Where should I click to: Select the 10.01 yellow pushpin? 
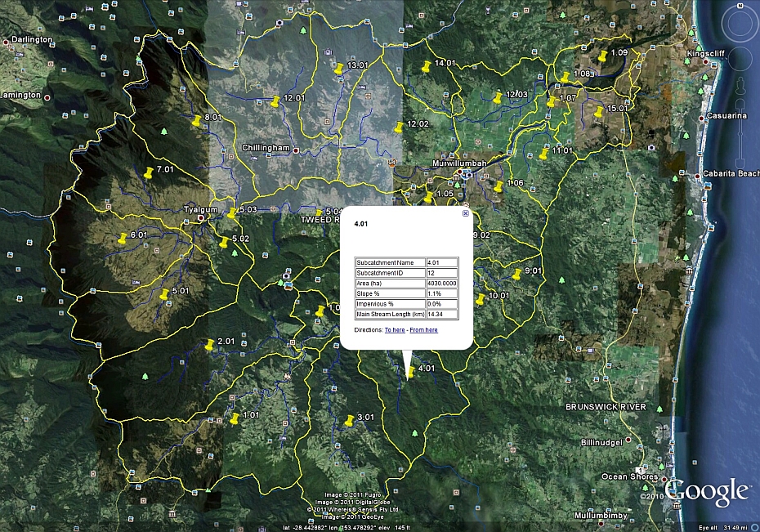click(480, 300)
